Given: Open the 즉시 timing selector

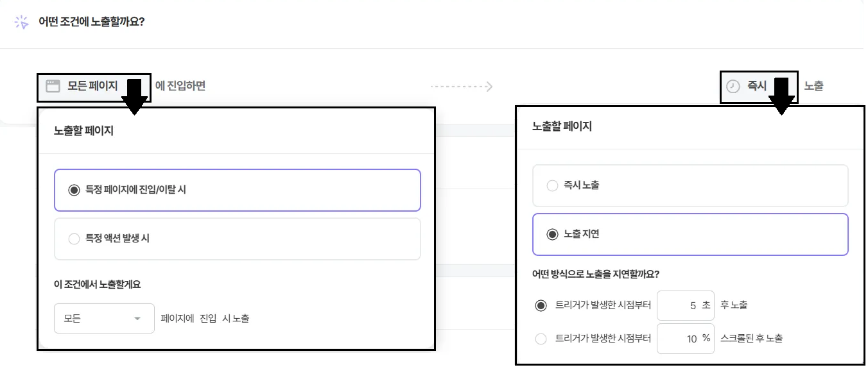Looking at the screenshot, I should click(759, 87).
